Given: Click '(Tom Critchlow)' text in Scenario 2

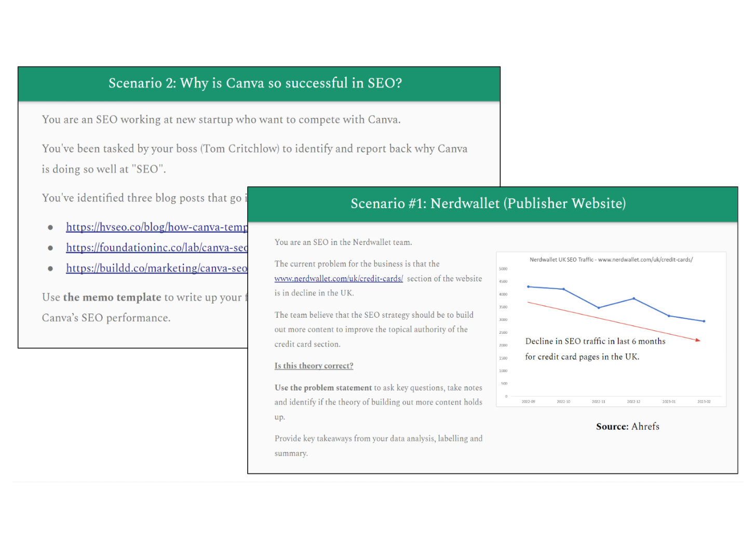Looking at the screenshot, I should pos(240,149).
